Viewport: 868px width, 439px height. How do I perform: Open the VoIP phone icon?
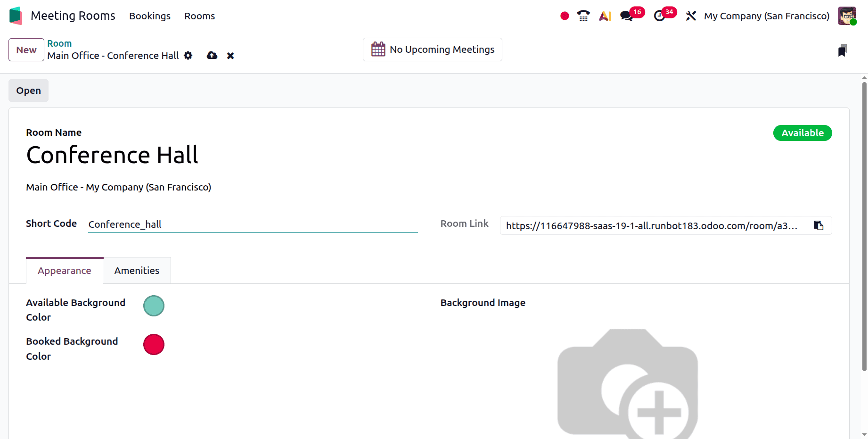point(583,16)
